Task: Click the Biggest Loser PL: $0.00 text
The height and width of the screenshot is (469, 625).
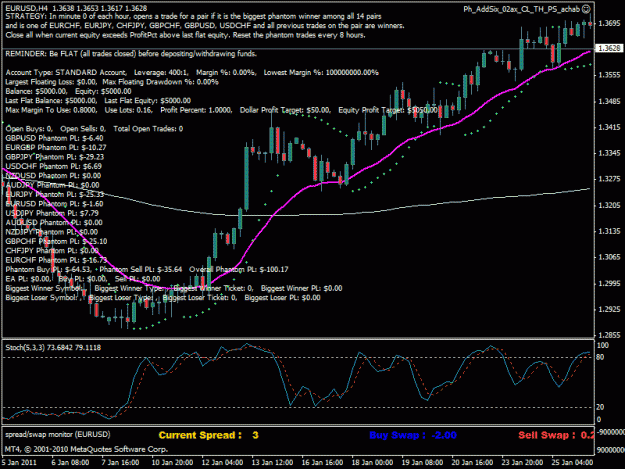Action: (283, 298)
